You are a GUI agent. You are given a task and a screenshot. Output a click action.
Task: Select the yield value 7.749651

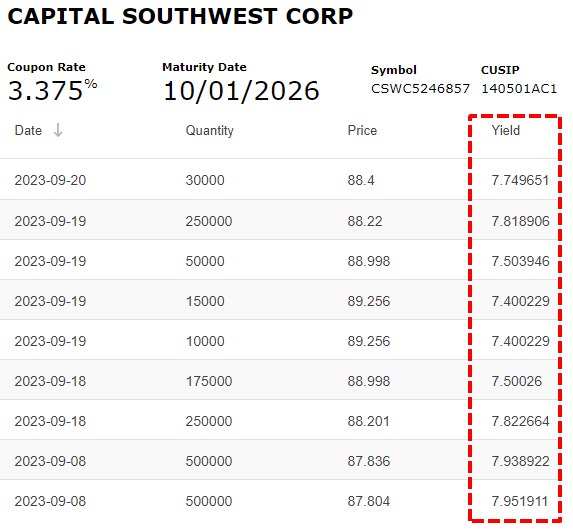point(520,180)
